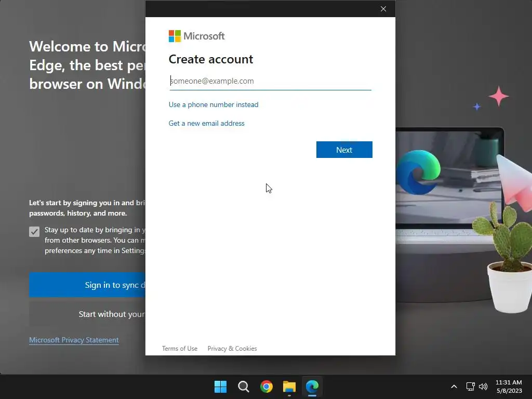Open volume control tray icon
Image resolution: width=532 pixels, height=399 pixels.
pyautogui.click(x=483, y=387)
